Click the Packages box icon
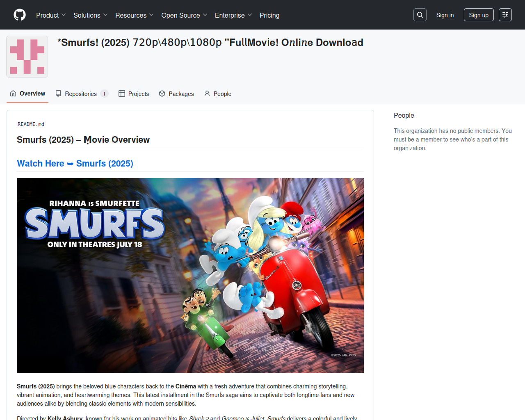 pyautogui.click(x=162, y=94)
